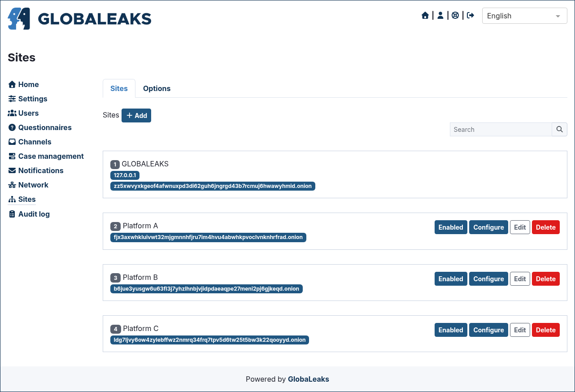Click the Platform A site name
The image size is (575, 392).
[140, 226]
